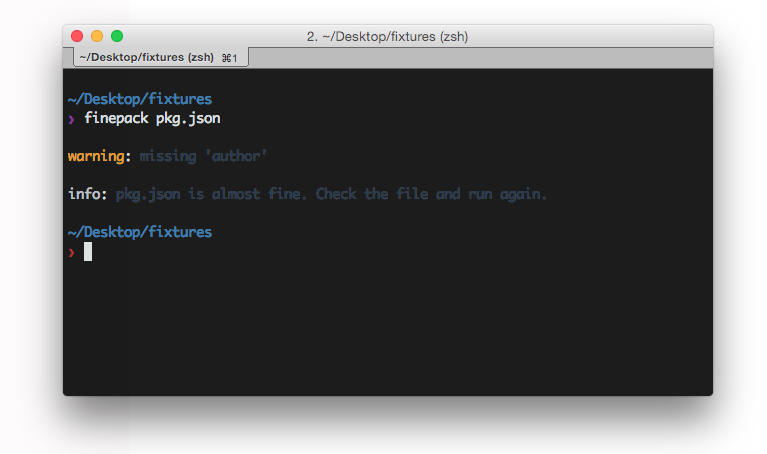Click 'pkg.json is almost fine' message
767x454 pixels.
[x=211, y=194]
